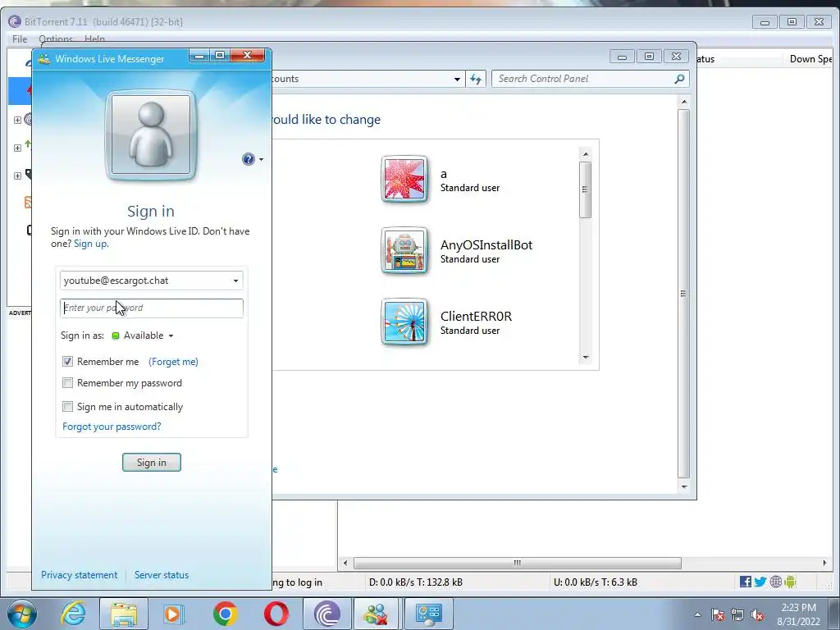Click the download speed status entry

[x=416, y=582]
